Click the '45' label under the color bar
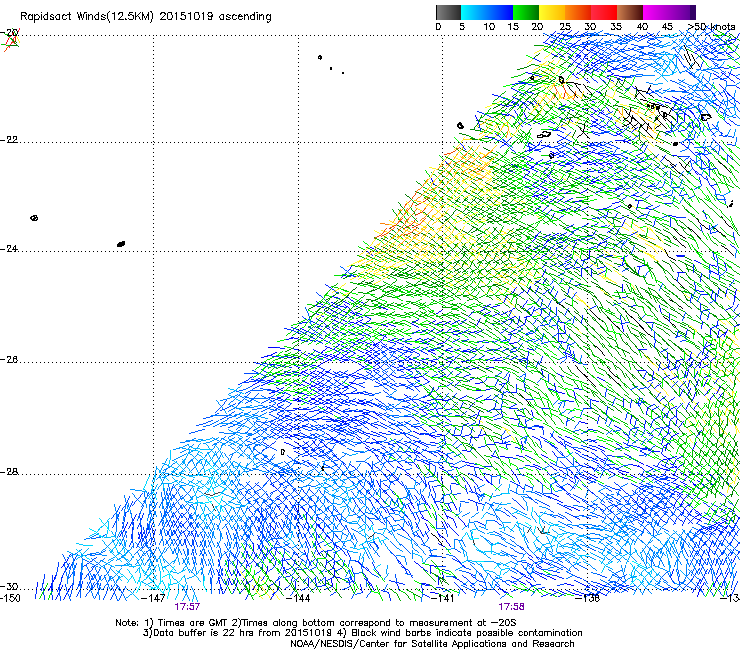Viewport: 740px width, 650px height. 667,27
